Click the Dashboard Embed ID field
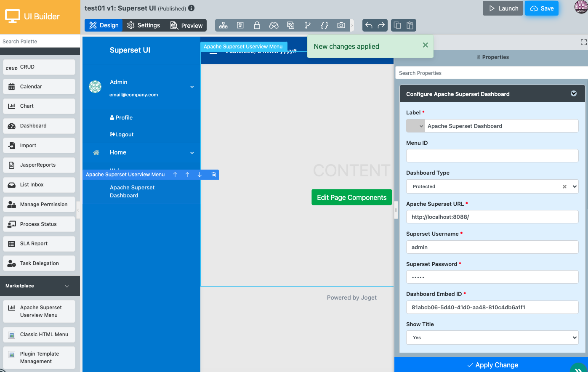This screenshot has width=588, height=372. (x=492, y=307)
